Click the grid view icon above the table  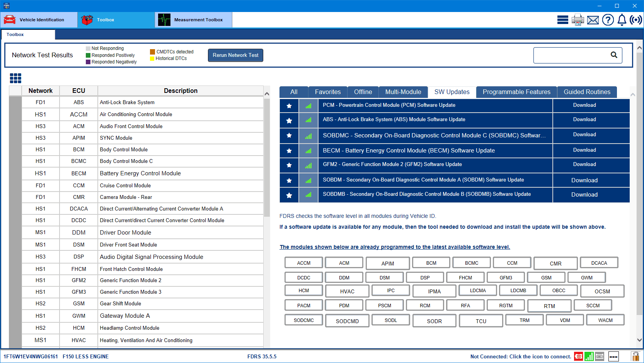[15, 78]
